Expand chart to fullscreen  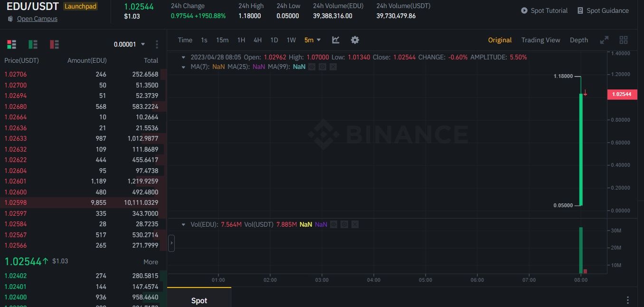[604, 40]
